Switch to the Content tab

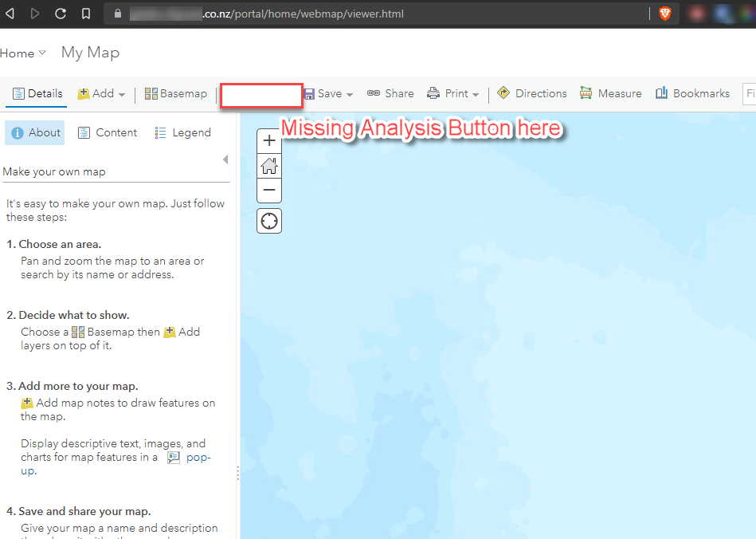click(108, 132)
